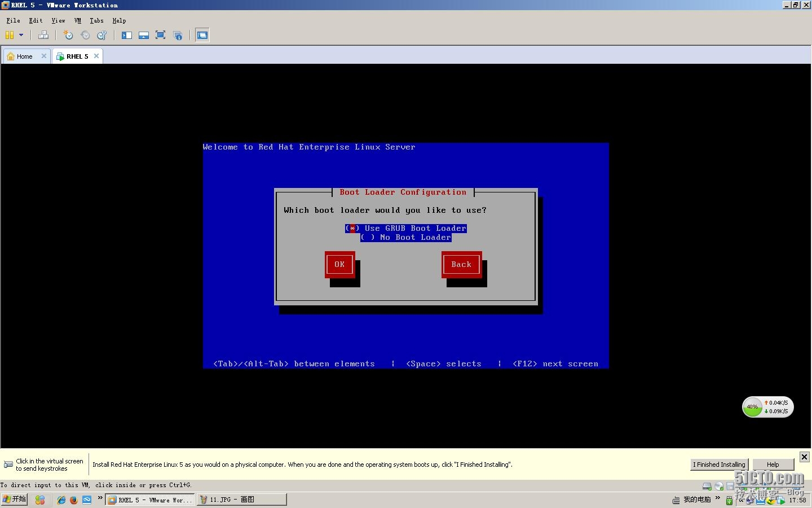Expand the desktop toolbar chevron
This screenshot has height=508, width=812.
point(718,498)
